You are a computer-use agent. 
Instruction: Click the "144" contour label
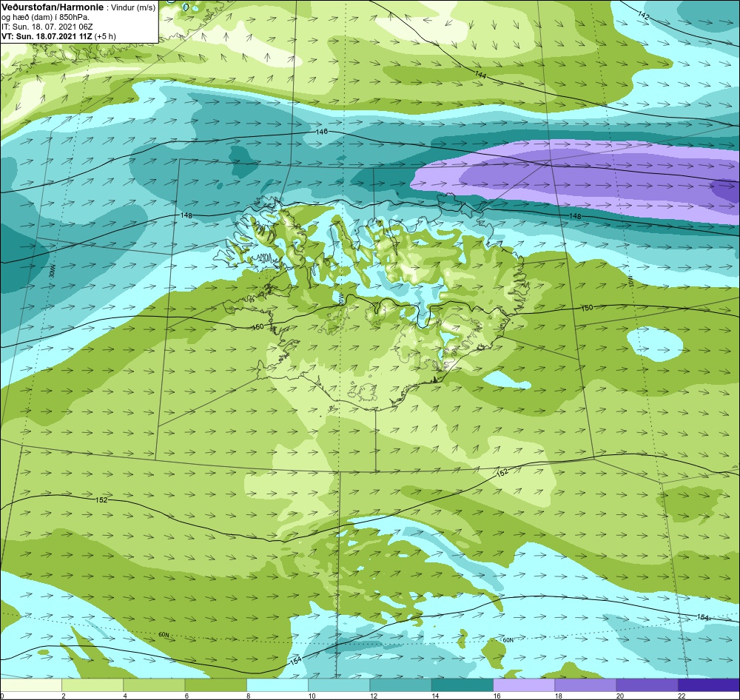click(x=480, y=75)
